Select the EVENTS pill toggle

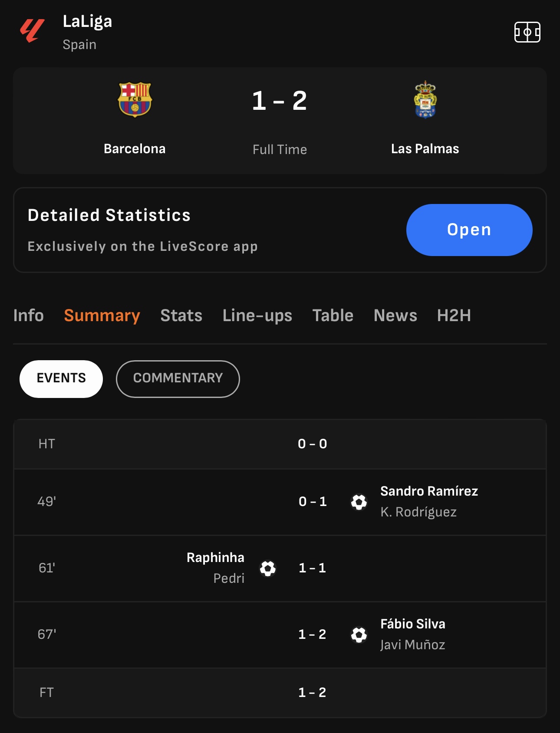click(61, 379)
